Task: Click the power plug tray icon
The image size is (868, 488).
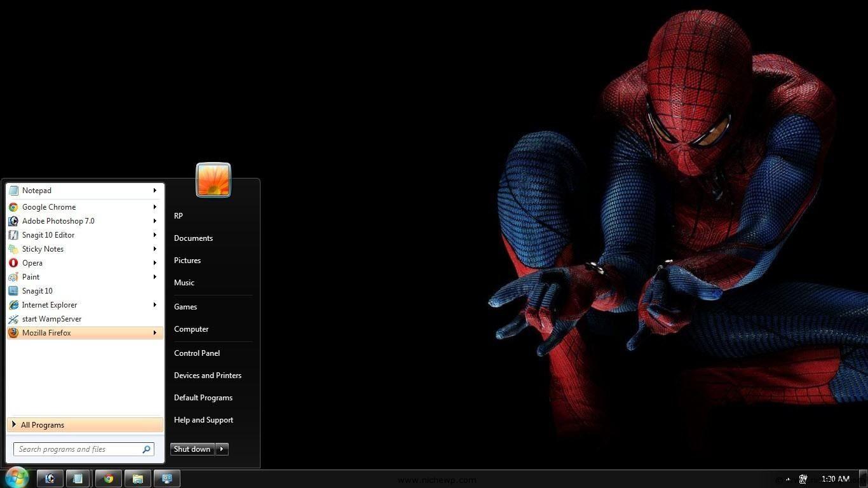Action: pyautogui.click(x=803, y=479)
